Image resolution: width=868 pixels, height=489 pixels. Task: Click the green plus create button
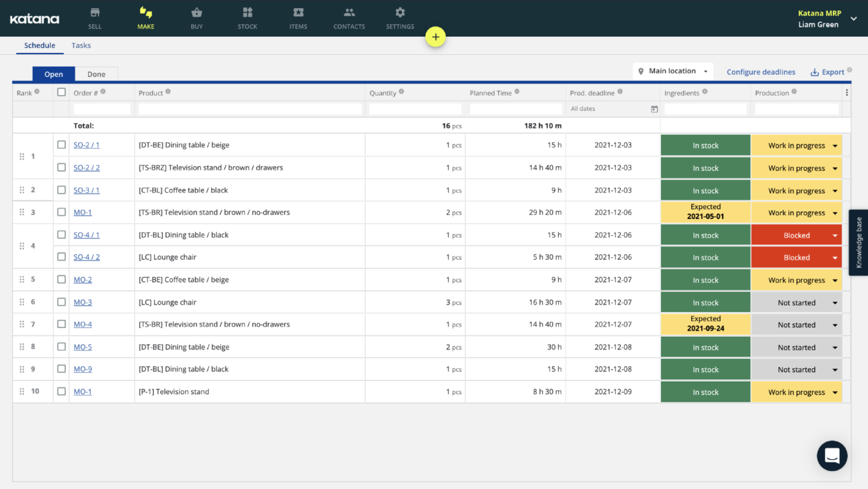tap(435, 37)
